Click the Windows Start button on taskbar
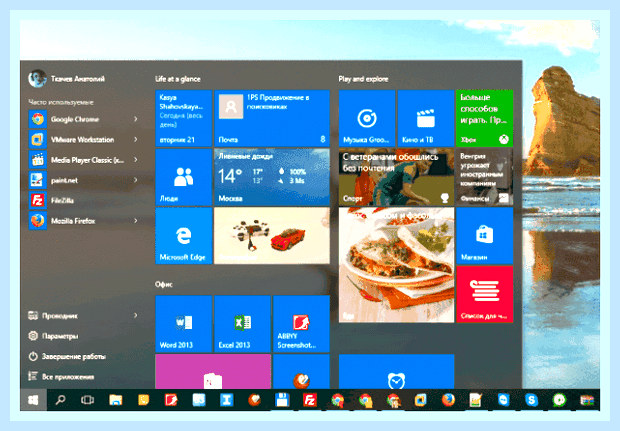Image resolution: width=620 pixels, height=431 pixels. [34, 400]
